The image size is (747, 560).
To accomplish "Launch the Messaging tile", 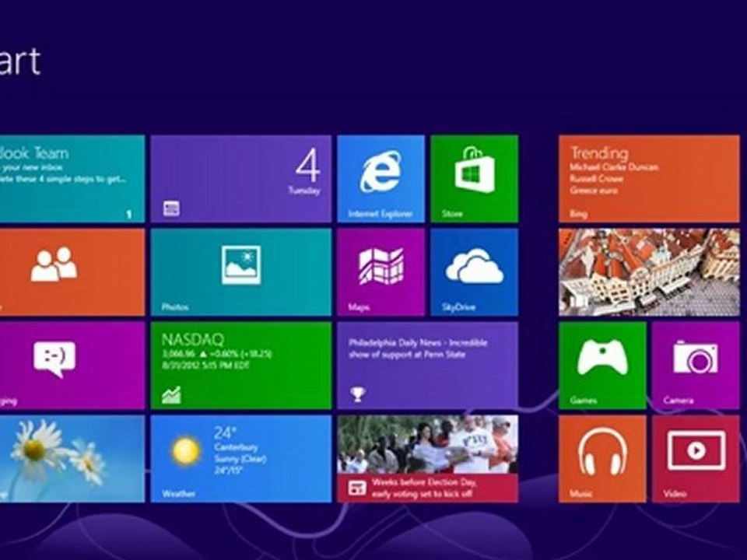I will [x=72, y=366].
